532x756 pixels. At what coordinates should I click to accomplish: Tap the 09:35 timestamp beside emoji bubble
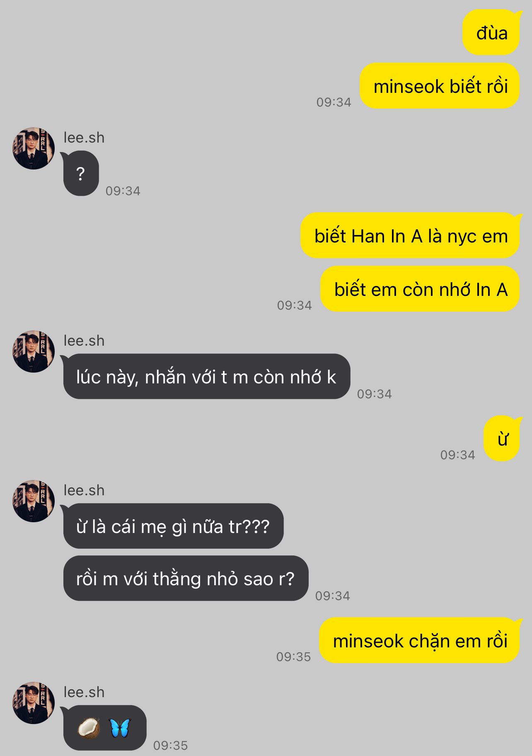[171, 745]
